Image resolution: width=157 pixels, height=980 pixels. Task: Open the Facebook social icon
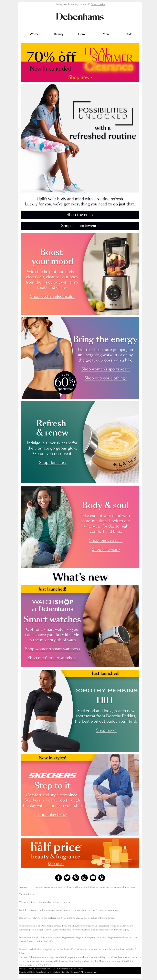click(x=58, y=878)
